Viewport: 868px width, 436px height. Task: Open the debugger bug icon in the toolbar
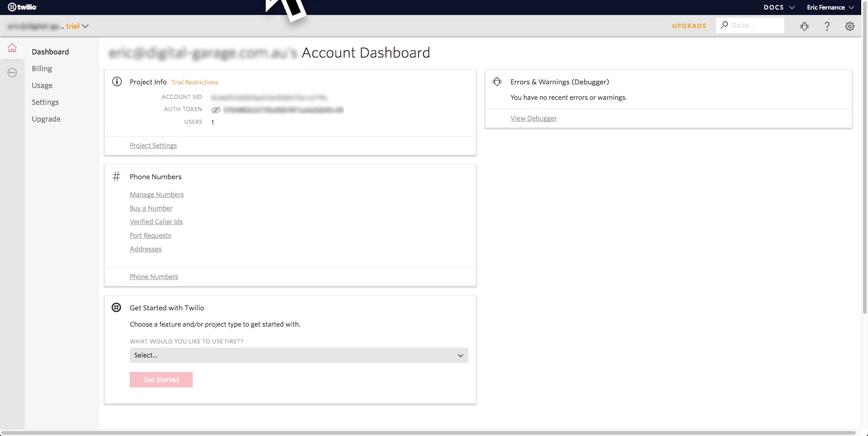coord(805,26)
